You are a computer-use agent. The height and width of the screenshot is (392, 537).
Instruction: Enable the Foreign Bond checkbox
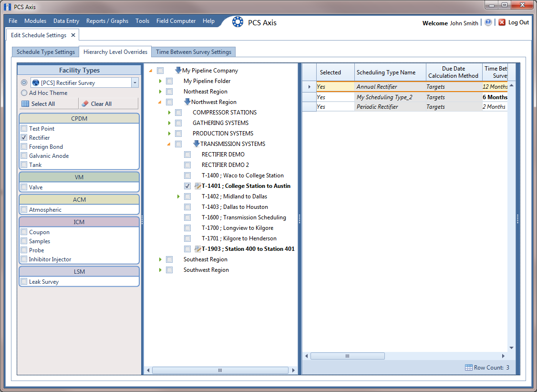pos(24,146)
